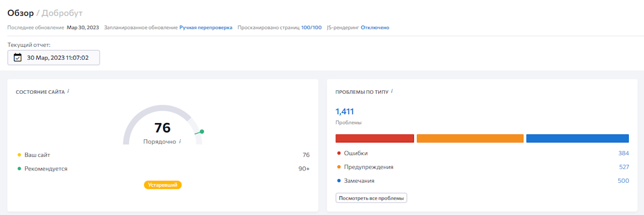Click the Добробут project breadcrumb
The image size is (644, 215).
[x=61, y=13]
